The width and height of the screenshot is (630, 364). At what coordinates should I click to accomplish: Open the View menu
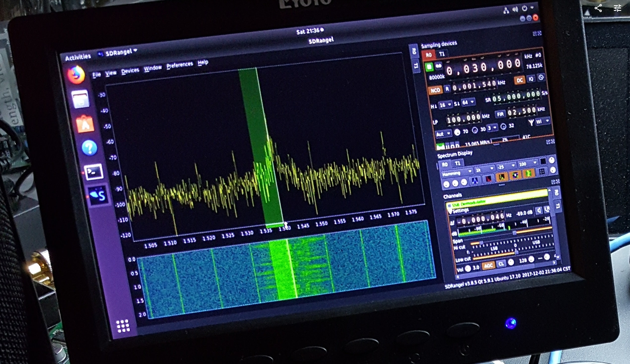coord(111,73)
